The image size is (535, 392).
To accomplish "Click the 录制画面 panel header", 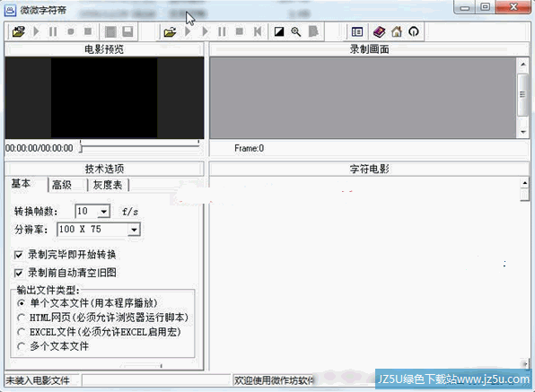I will point(369,49).
